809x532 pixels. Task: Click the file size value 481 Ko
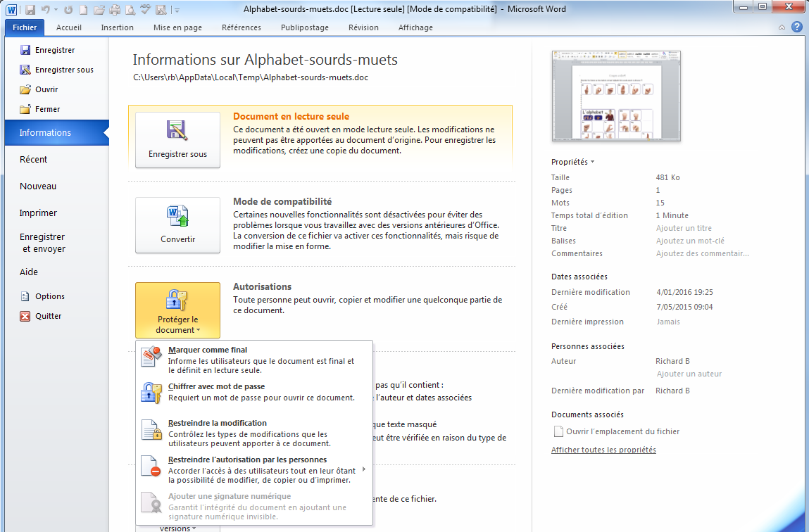668,177
